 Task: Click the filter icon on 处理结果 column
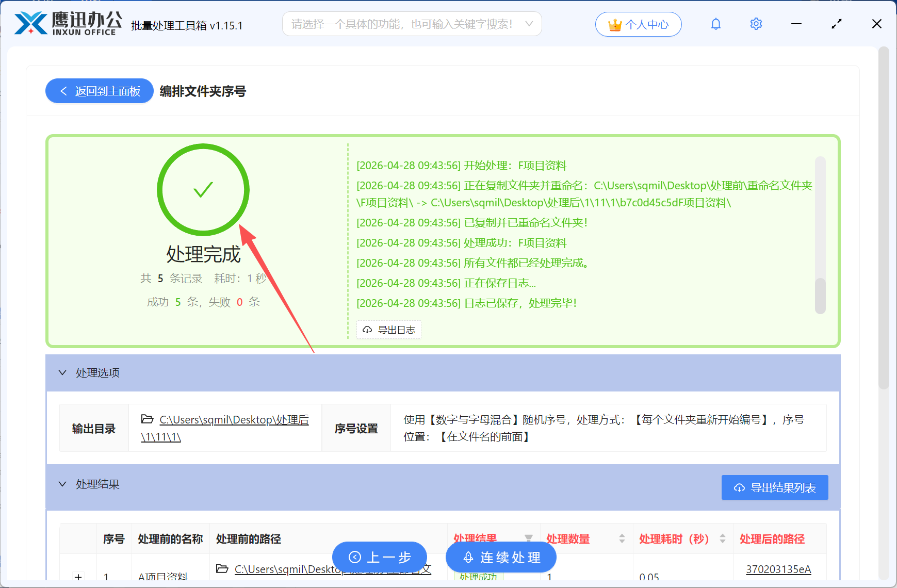point(529,538)
